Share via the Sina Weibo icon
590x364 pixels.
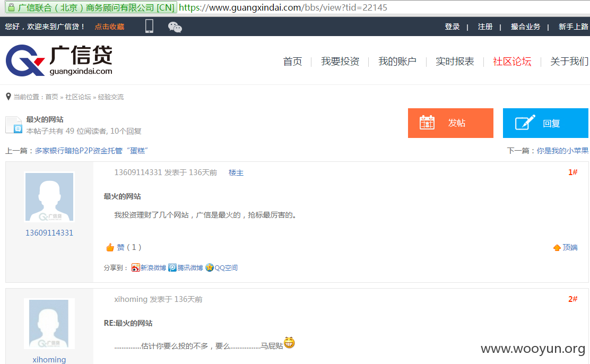(135, 267)
